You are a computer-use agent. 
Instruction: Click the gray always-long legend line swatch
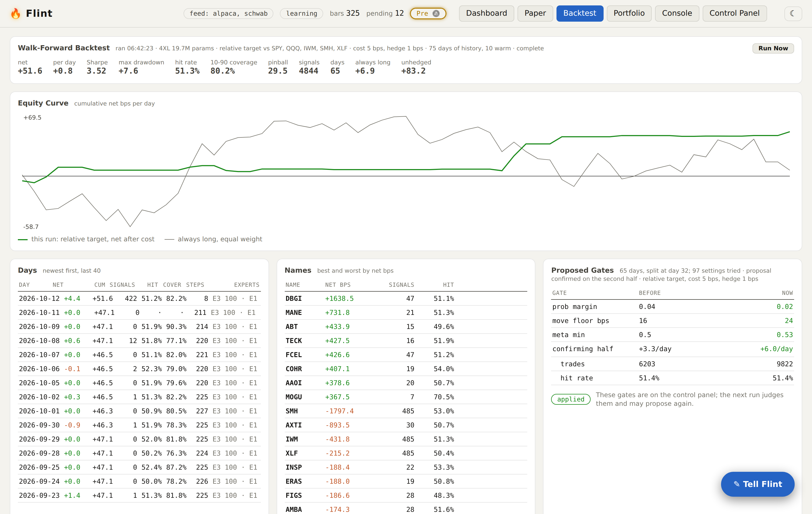click(169, 239)
